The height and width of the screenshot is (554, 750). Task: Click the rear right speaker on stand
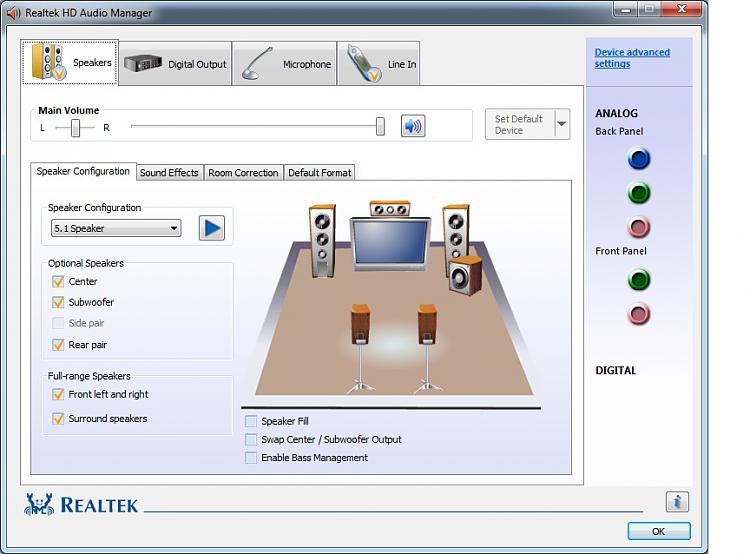tap(427, 349)
